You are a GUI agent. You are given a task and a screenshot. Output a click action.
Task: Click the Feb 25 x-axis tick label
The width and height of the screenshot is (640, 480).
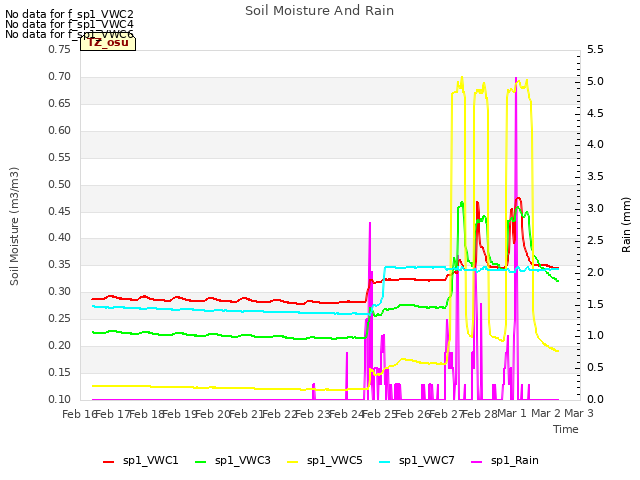tap(380, 414)
